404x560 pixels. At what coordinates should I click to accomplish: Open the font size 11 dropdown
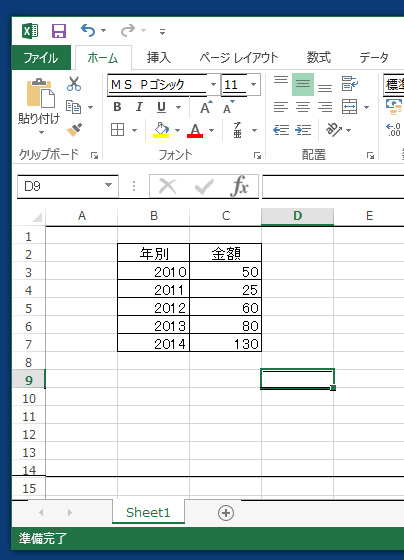(254, 85)
